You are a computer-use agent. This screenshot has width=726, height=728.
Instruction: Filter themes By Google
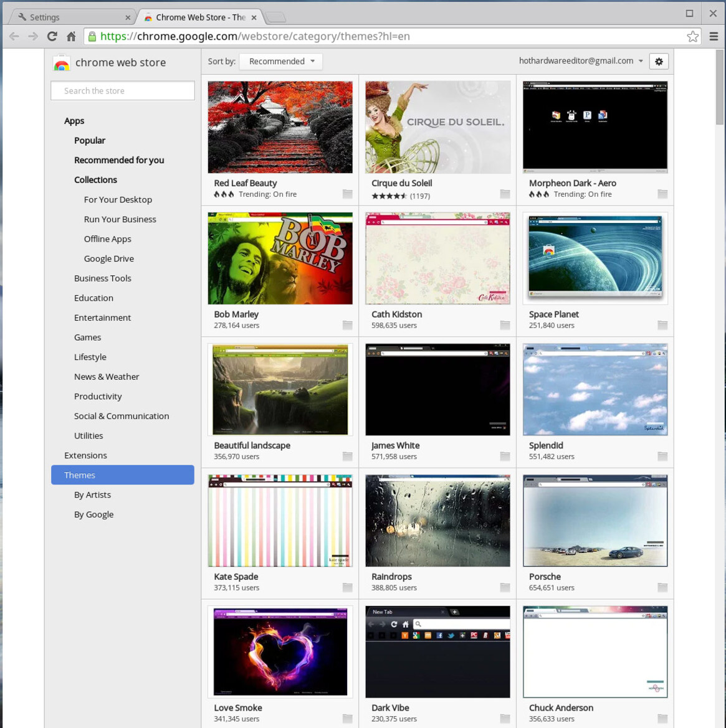point(94,514)
